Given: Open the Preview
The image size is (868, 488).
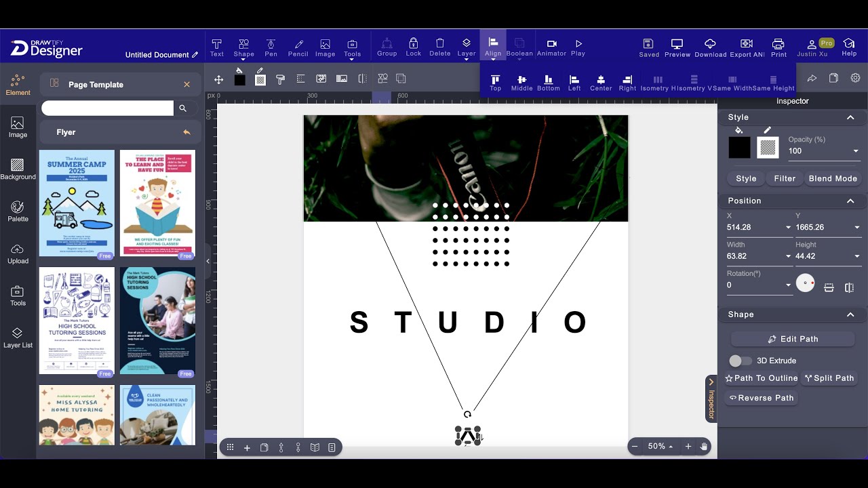Looking at the screenshot, I should pos(677,48).
